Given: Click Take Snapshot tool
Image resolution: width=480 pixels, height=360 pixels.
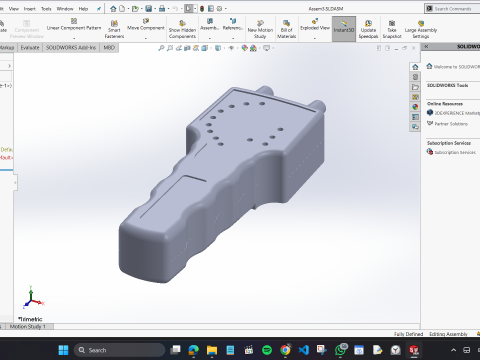Looking at the screenshot, I should coord(392,29).
